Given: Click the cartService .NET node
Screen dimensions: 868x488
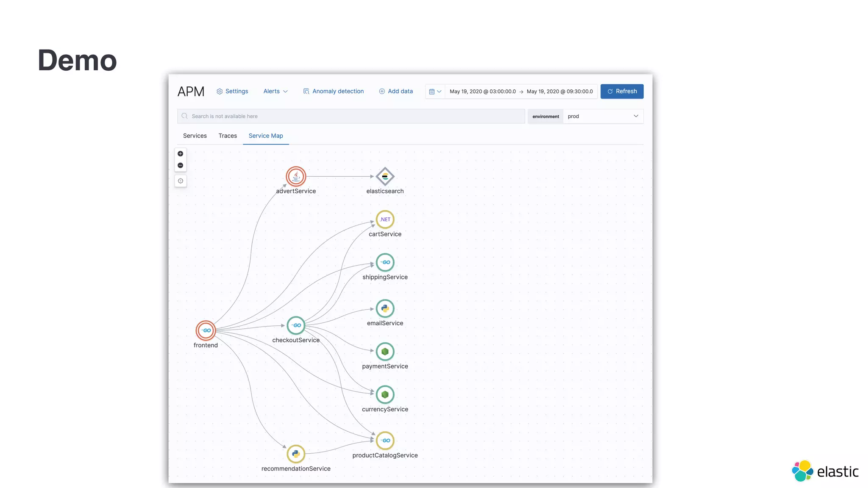Looking at the screenshot, I should 385,219.
